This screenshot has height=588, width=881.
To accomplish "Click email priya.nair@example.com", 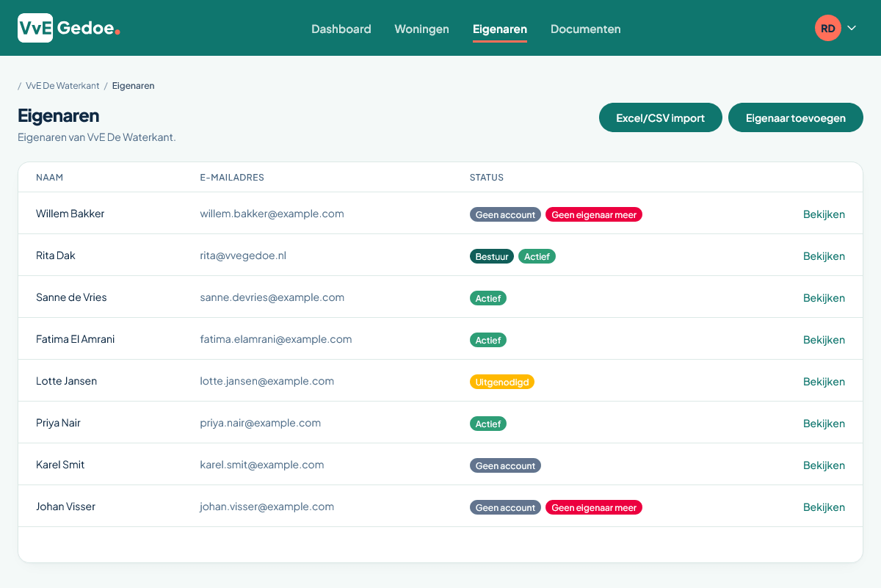I will [261, 423].
